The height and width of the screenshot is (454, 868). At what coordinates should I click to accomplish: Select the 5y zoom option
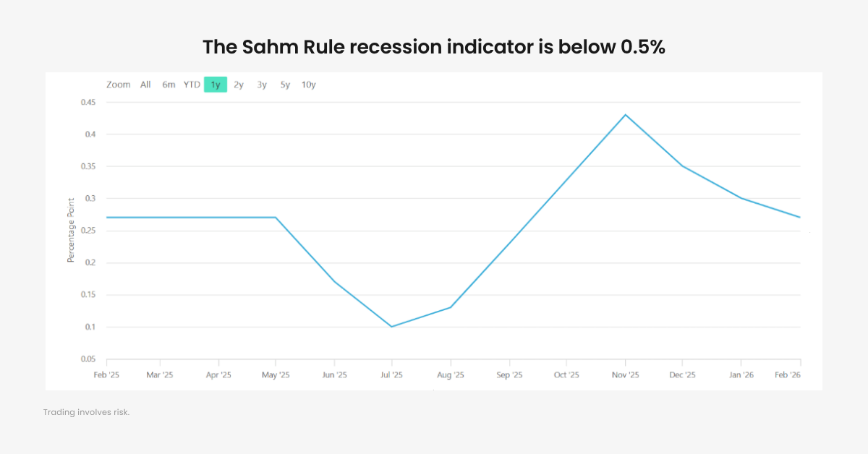point(286,85)
